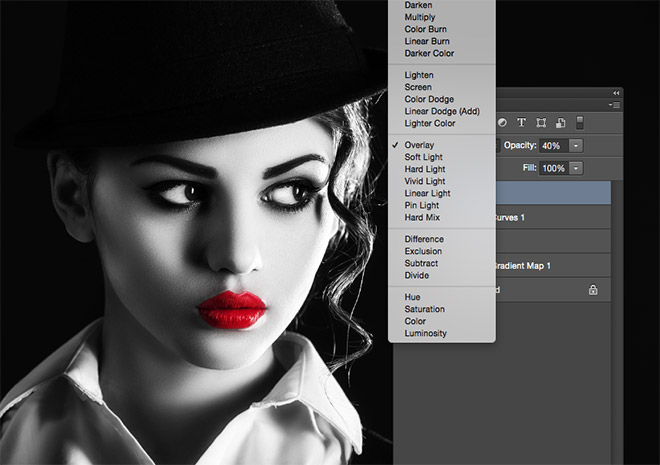The width and height of the screenshot is (660, 465).
Task: Pick the Screen blending mode
Action: 418,87
